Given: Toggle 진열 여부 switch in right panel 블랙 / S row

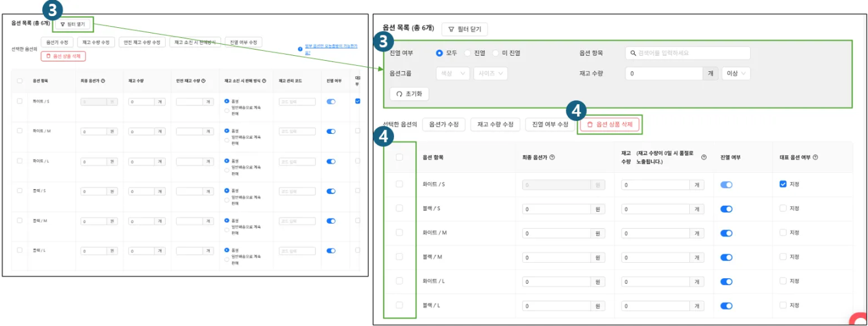Looking at the screenshot, I should [x=727, y=209].
